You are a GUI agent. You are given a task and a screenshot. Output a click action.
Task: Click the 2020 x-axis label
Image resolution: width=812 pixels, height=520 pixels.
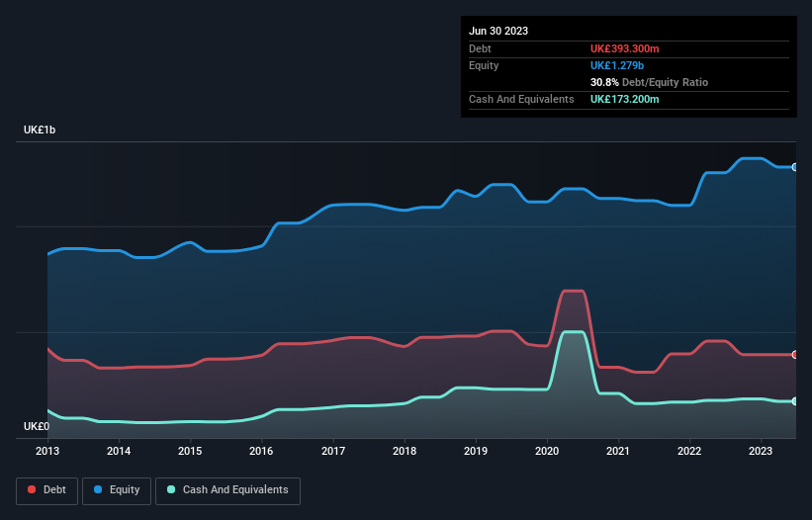(x=547, y=451)
